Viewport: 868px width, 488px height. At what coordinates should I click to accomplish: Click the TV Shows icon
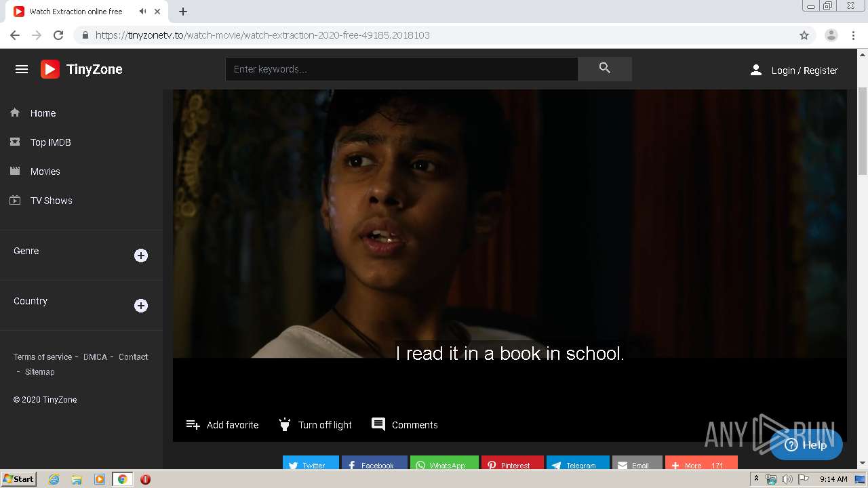click(15, 200)
